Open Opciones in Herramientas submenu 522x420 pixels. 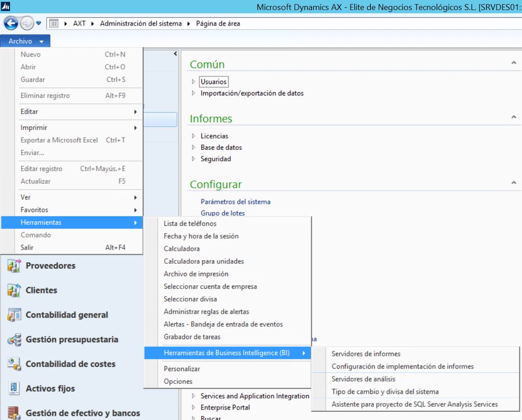tap(228, 382)
